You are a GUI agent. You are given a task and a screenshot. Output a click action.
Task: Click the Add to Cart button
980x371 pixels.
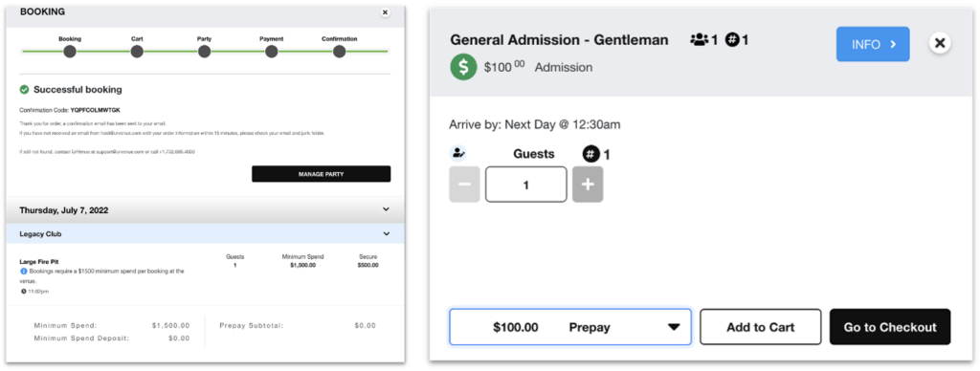(761, 327)
